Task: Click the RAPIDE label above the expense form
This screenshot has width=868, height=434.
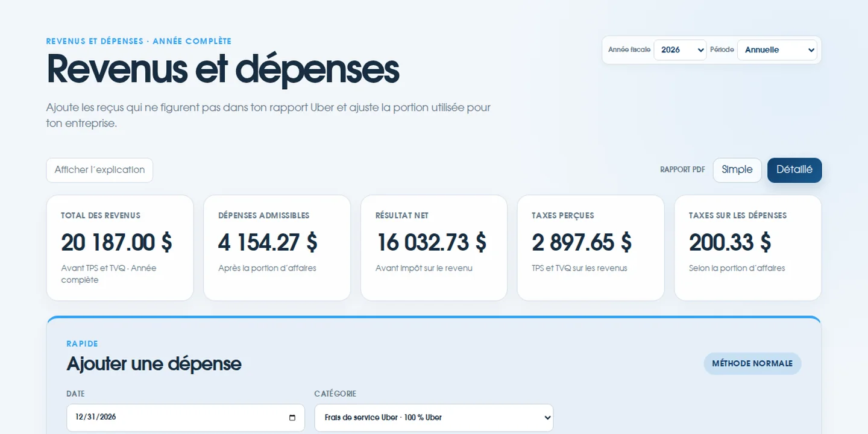Action: 82,344
